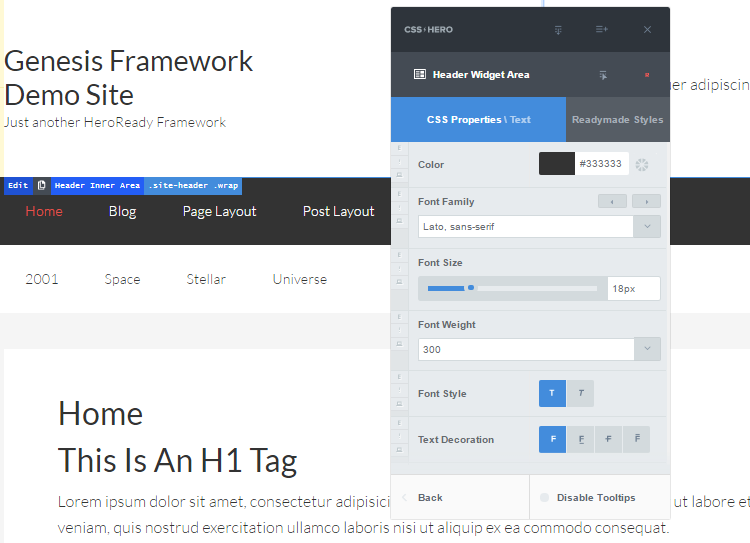Toggle the Disable Tooltips option
The height and width of the screenshot is (543, 750).
pos(545,498)
